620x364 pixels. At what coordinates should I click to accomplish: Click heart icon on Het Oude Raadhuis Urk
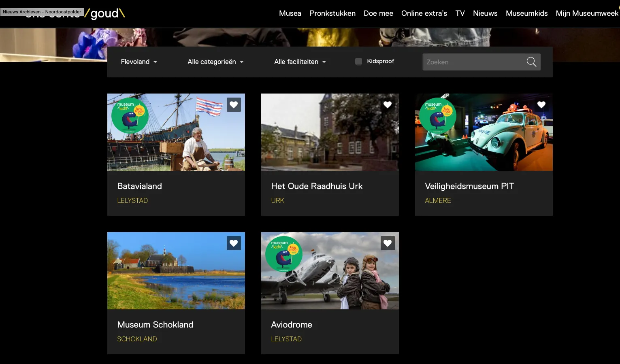[388, 105]
